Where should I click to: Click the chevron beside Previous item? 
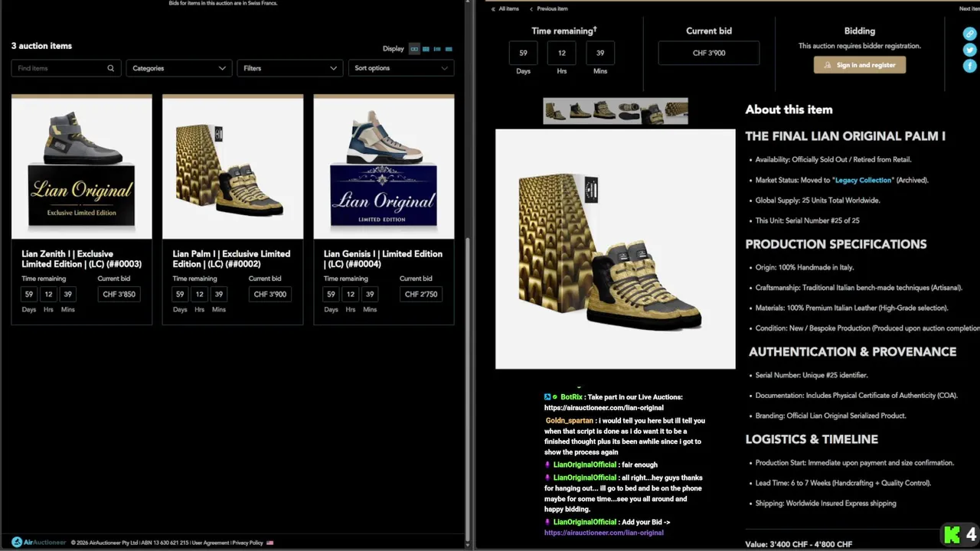[531, 8]
